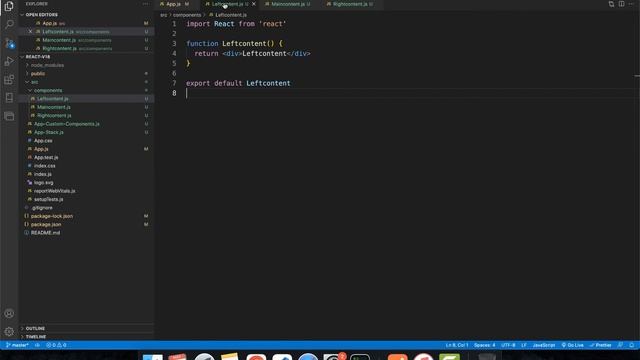Open Maincontent.js in components folder tree
Viewport: 640px width, 360px height.
point(54,107)
